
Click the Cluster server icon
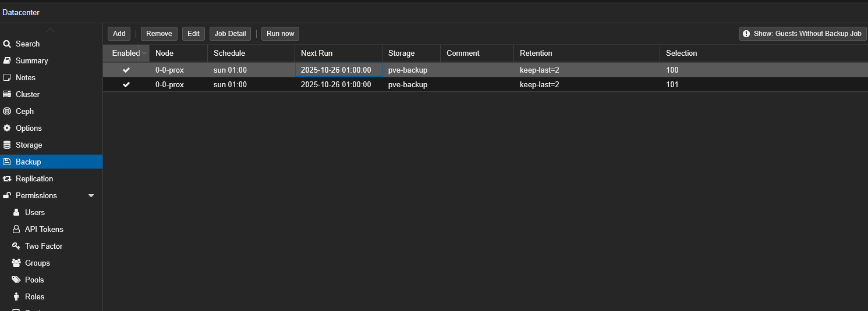7,94
